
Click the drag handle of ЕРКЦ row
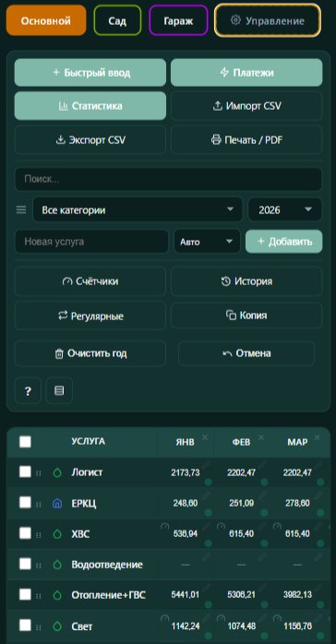pyautogui.click(x=39, y=504)
